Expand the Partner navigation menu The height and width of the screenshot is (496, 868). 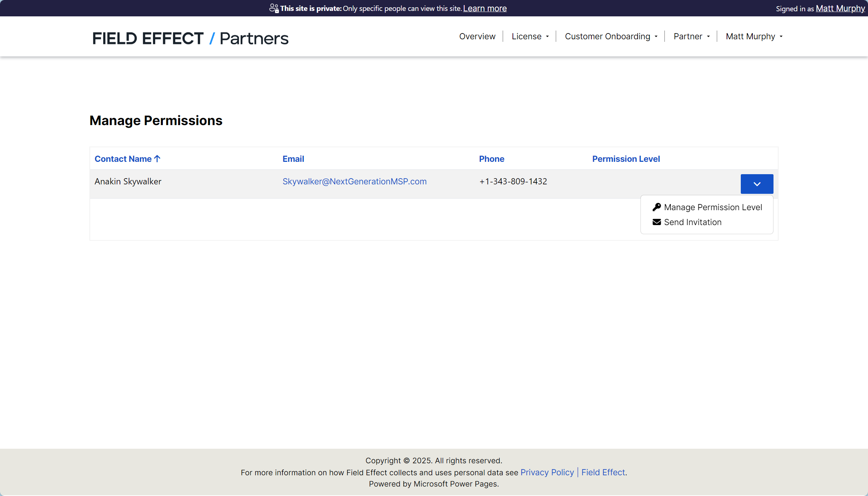(x=691, y=36)
